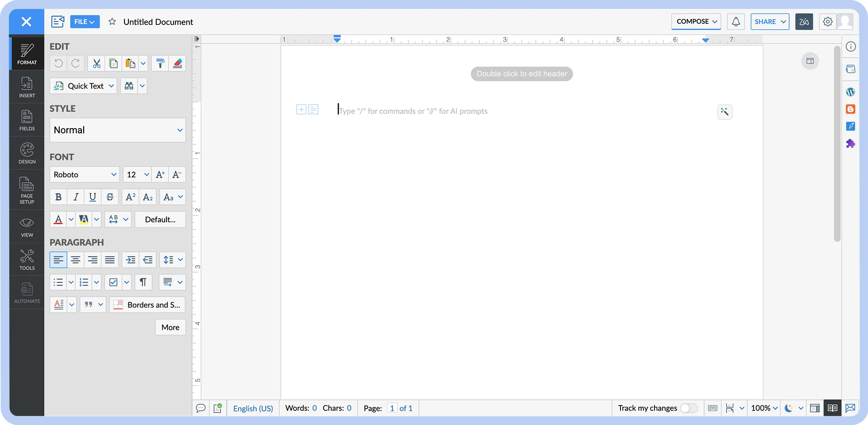The image size is (868, 425).
Task: Pick a font color with the red A swatch
Action: (59, 219)
